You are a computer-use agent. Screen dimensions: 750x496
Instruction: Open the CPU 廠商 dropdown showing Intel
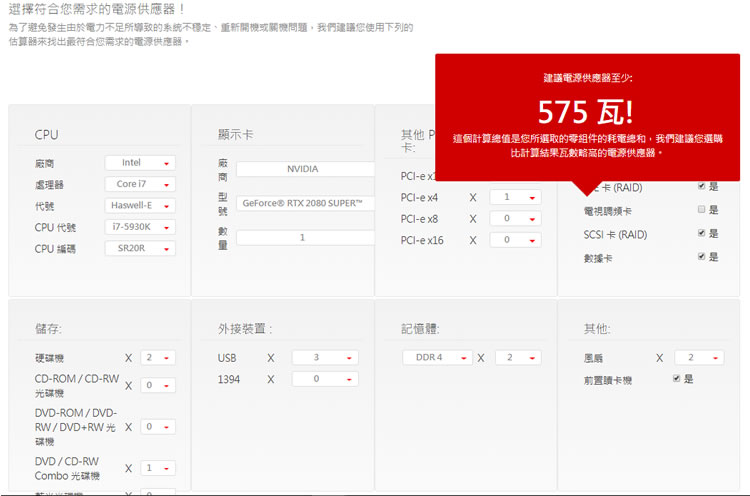[x=140, y=163]
